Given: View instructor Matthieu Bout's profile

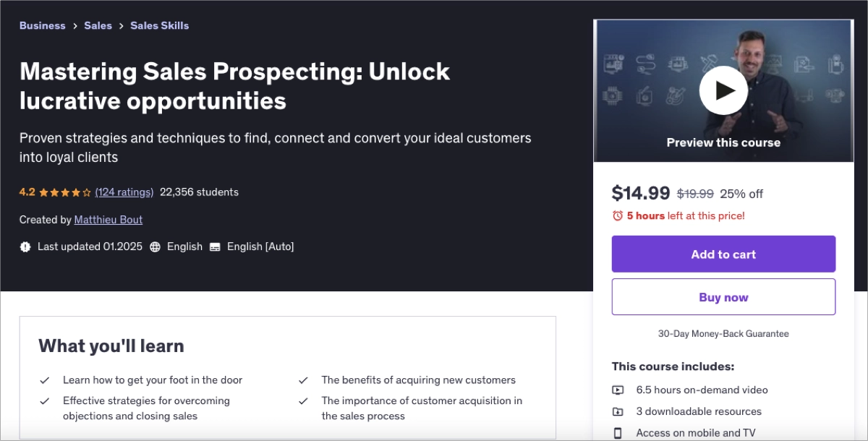Looking at the screenshot, I should pos(109,220).
